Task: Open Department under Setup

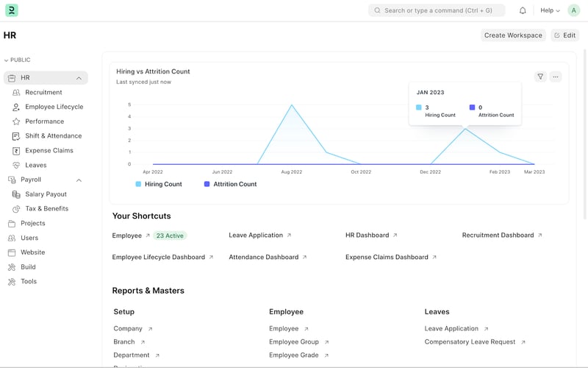Action: 132,355
